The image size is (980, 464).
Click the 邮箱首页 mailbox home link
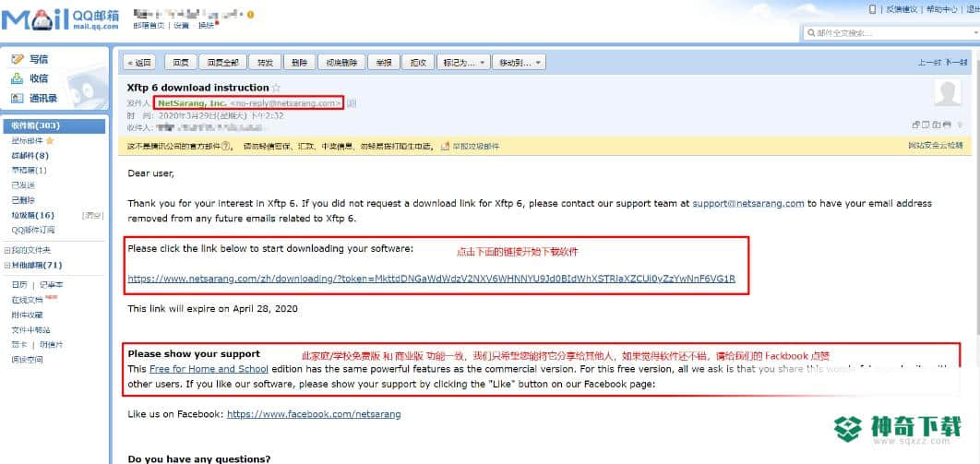point(149,26)
